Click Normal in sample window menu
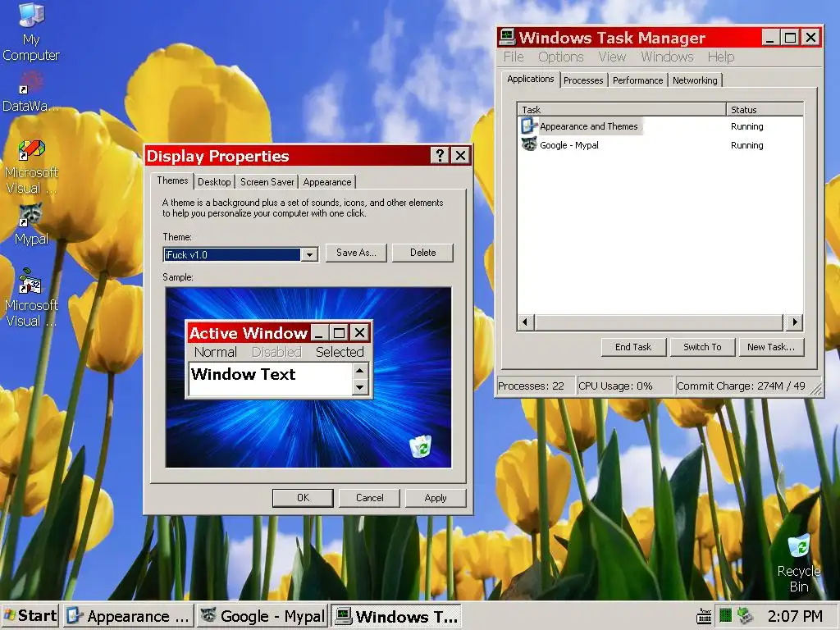The image size is (840, 630). [x=216, y=352]
